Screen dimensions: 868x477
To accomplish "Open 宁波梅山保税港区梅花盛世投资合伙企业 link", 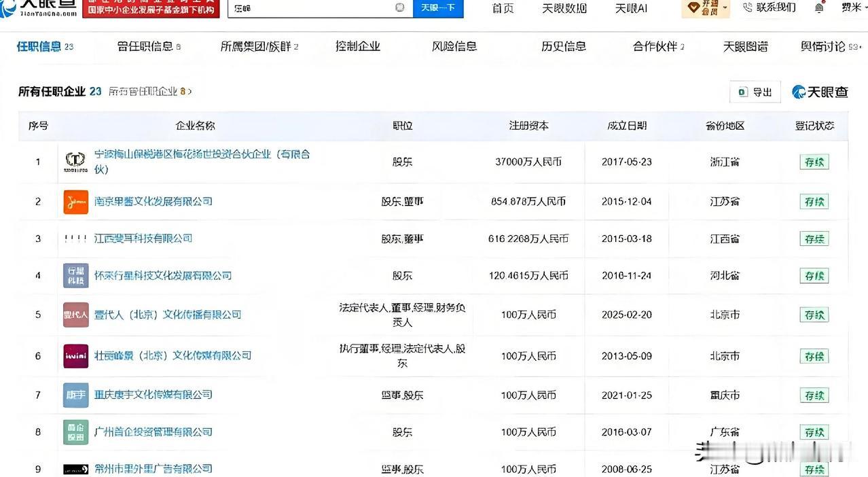I will click(x=202, y=162).
